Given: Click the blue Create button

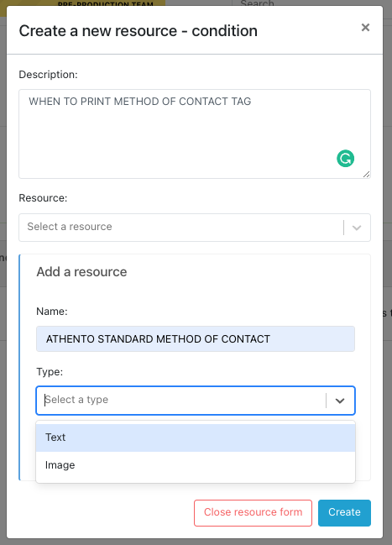Looking at the screenshot, I should click(x=344, y=513).
